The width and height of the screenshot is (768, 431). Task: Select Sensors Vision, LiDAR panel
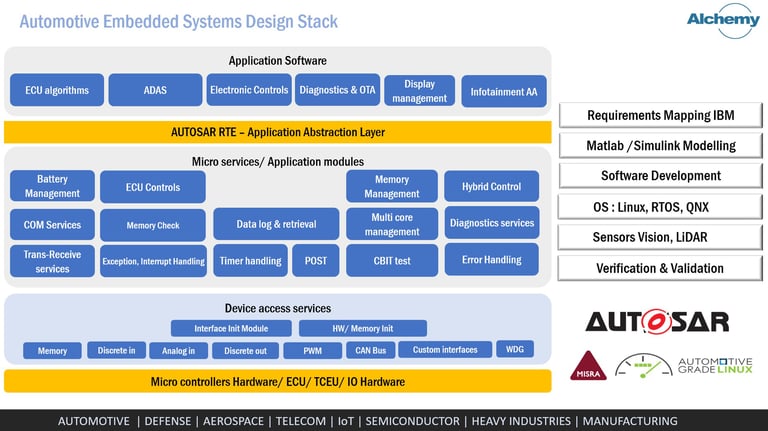tap(660, 238)
